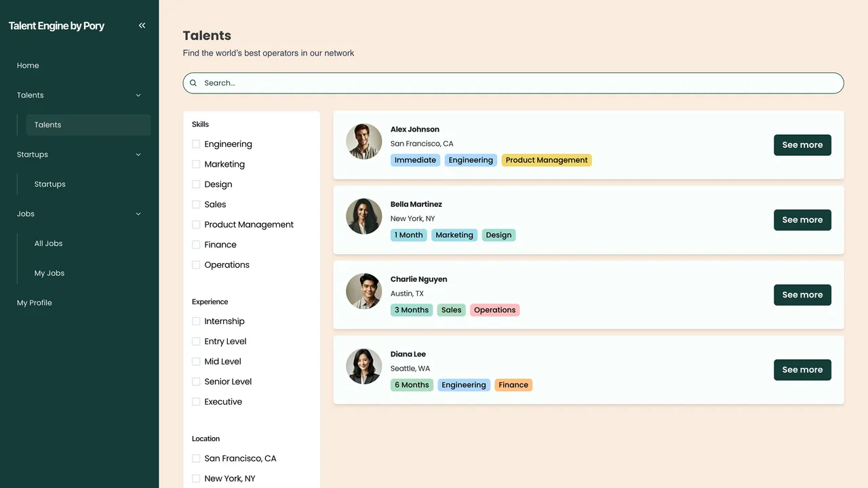See more about Charlie Nguyen
Viewport: 868px width, 488px height.
pos(802,295)
